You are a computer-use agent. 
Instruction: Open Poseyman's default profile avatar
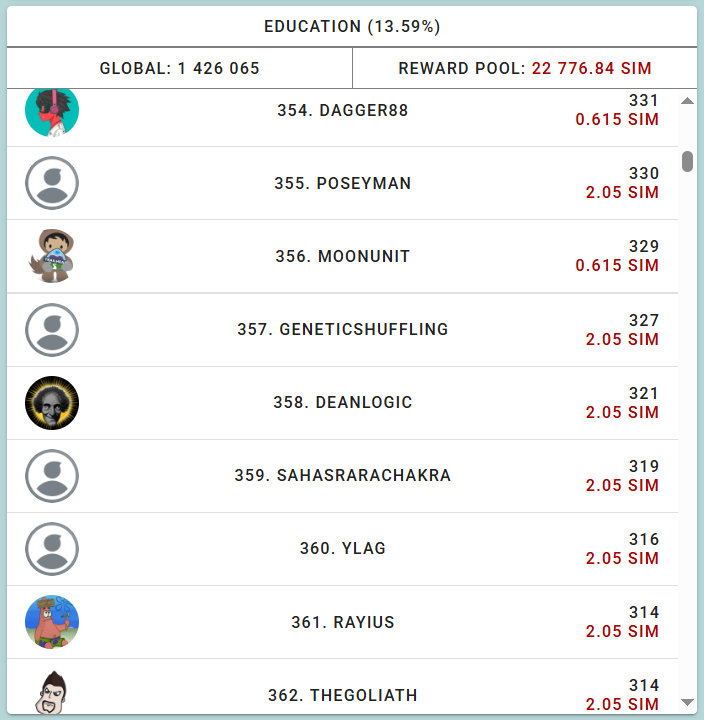pos(52,183)
